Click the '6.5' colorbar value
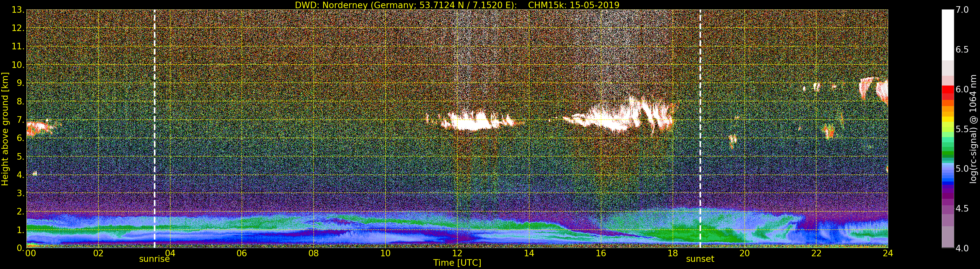The width and height of the screenshot is (980, 269). 962,50
